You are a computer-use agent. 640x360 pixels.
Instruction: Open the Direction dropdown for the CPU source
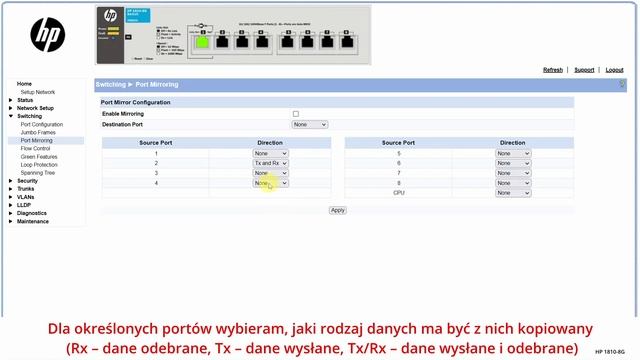tap(513, 193)
